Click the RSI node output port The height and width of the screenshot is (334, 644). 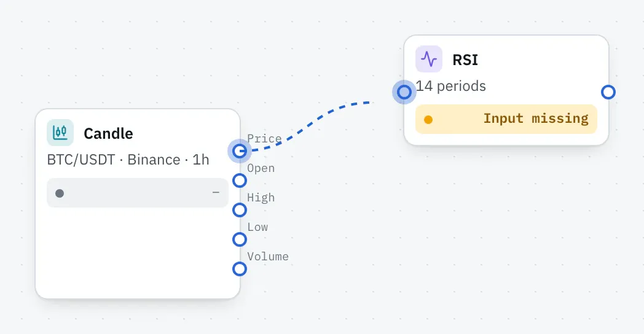pyautogui.click(x=608, y=92)
